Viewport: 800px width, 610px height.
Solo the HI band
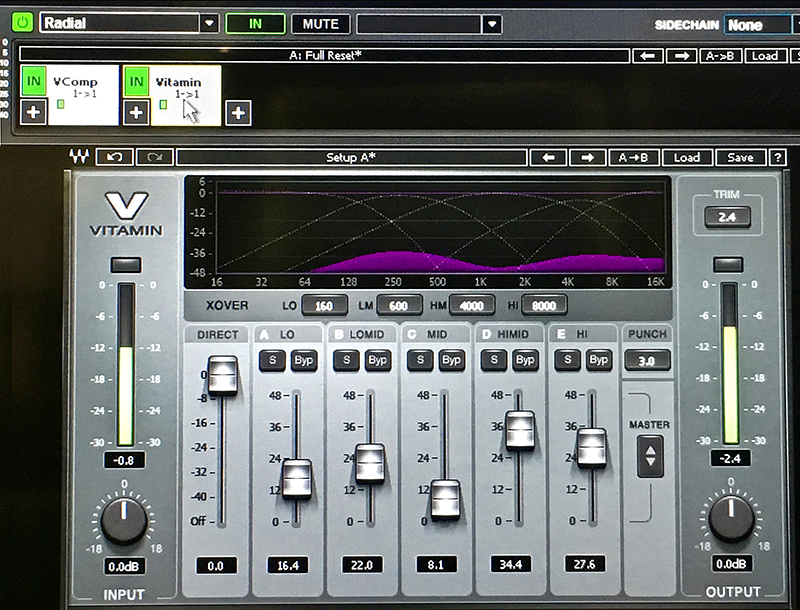point(567,360)
